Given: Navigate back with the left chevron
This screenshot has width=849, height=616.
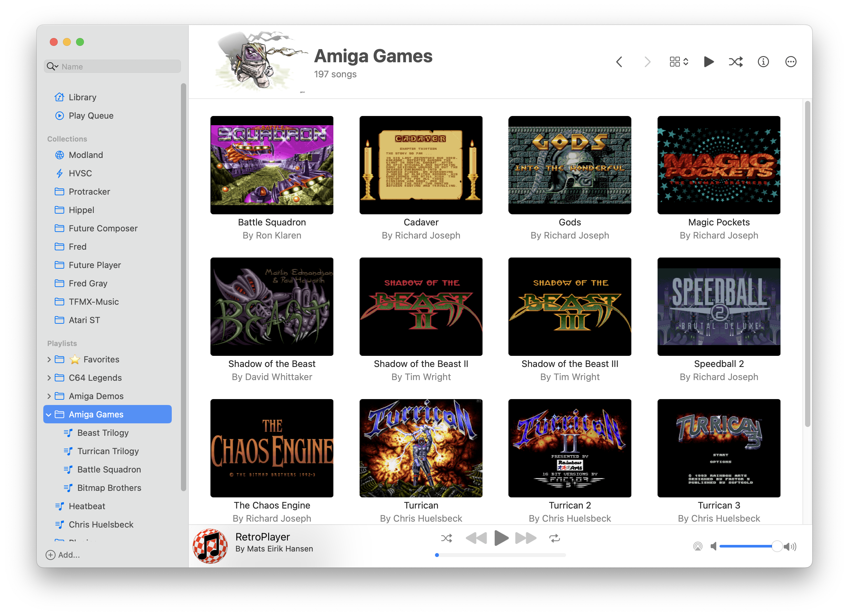Looking at the screenshot, I should pos(620,62).
